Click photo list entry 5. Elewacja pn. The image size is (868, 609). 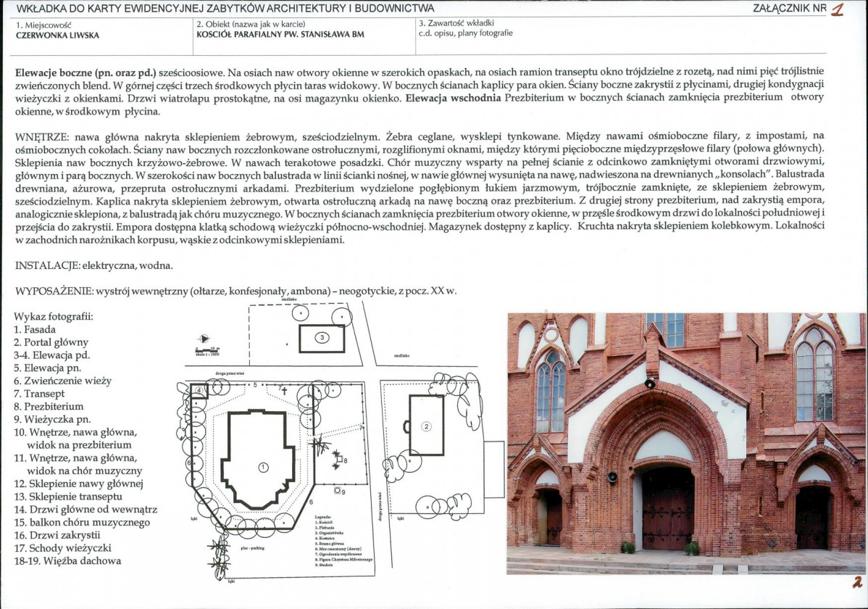48,368
